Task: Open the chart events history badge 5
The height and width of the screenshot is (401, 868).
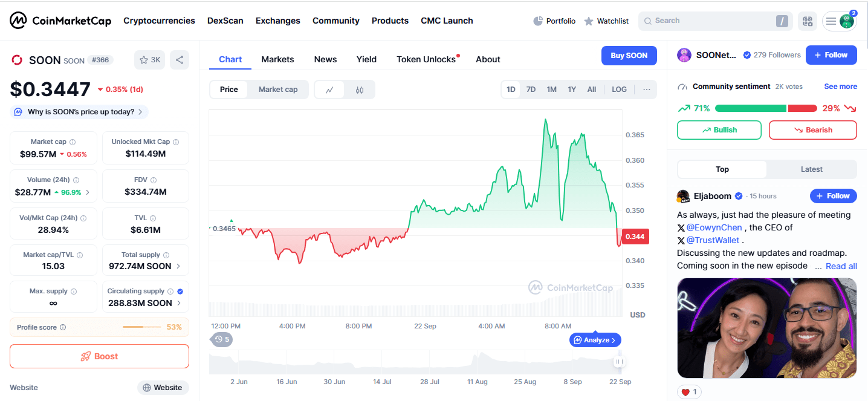Action: [222, 340]
